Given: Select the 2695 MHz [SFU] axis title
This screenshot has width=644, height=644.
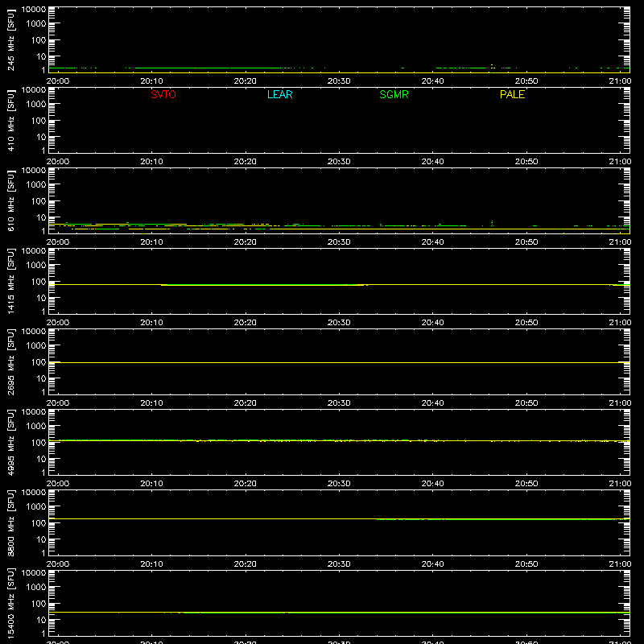Looking at the screenshot, I should pyautogui.click(x=10, y=361).
